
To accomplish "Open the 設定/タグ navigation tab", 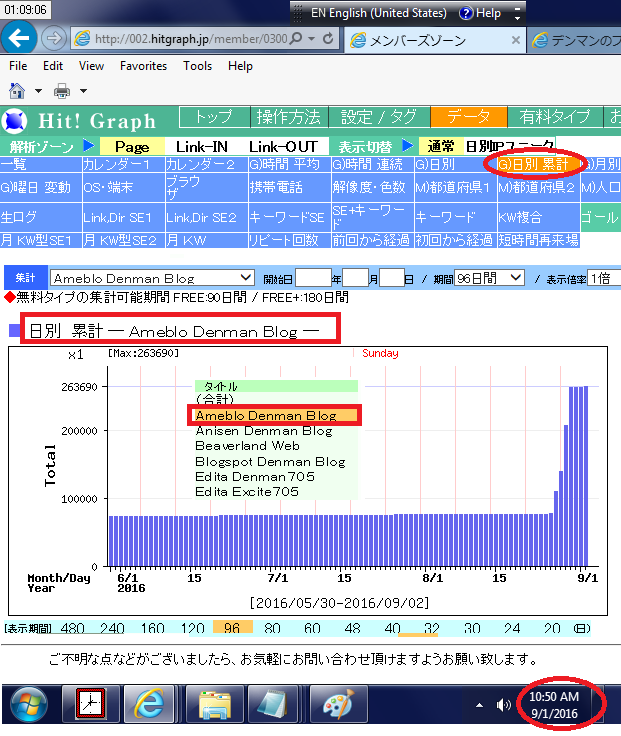I will [379, 117].
